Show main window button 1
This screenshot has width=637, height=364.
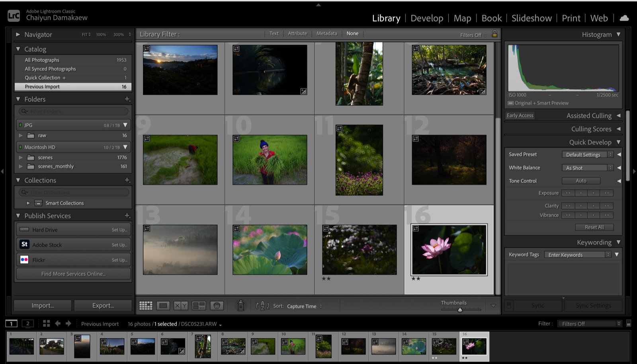(12, 323)
